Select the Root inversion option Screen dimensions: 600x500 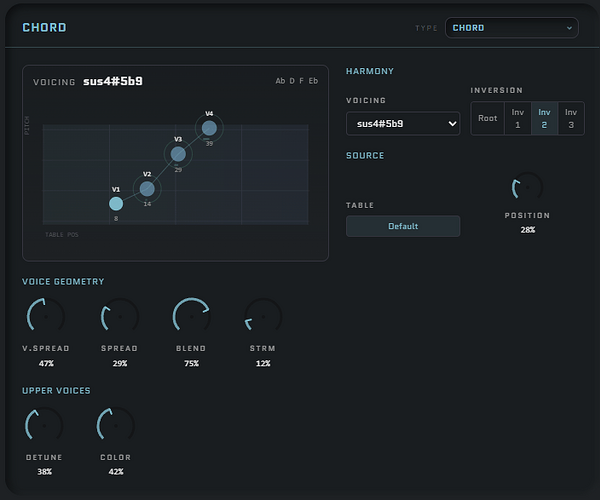click(488, 118)
